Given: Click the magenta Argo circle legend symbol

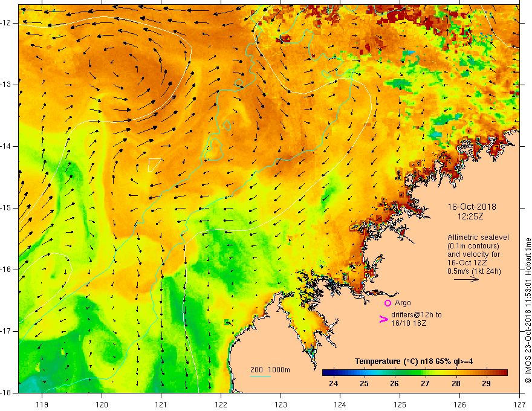Looking at the screenshot, I should (388, 303).
